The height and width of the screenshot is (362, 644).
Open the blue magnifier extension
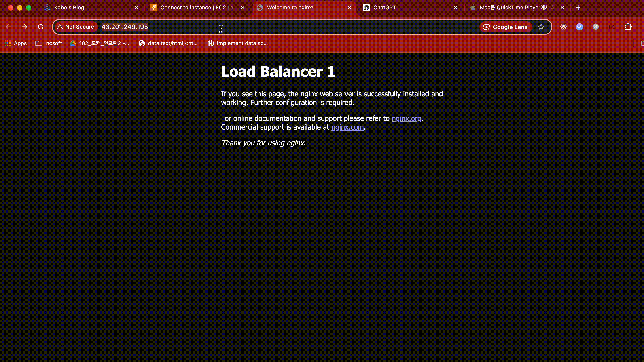580,27
